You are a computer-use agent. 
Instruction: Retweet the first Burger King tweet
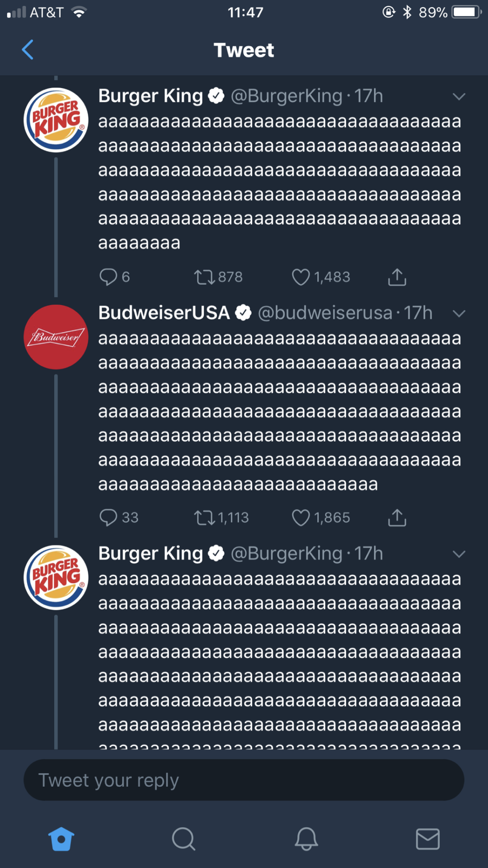(204, 277)
